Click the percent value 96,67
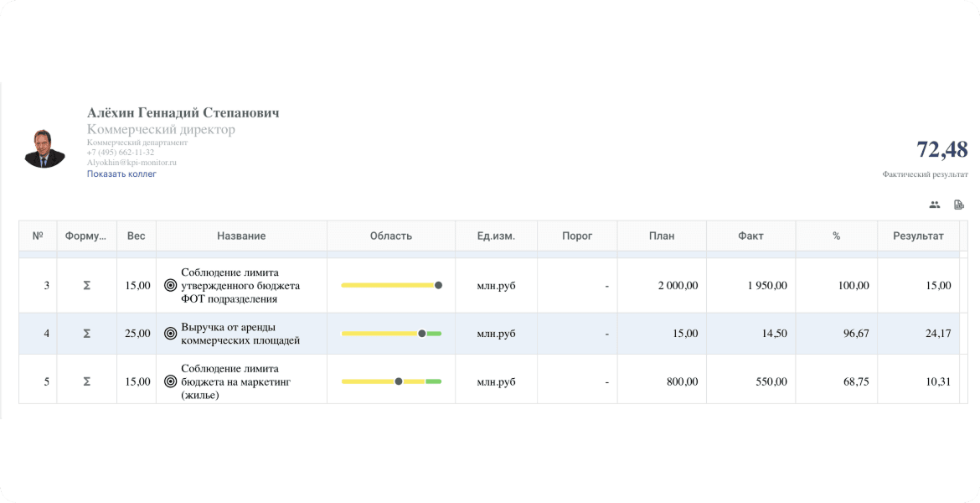 (x=856, y=334)
